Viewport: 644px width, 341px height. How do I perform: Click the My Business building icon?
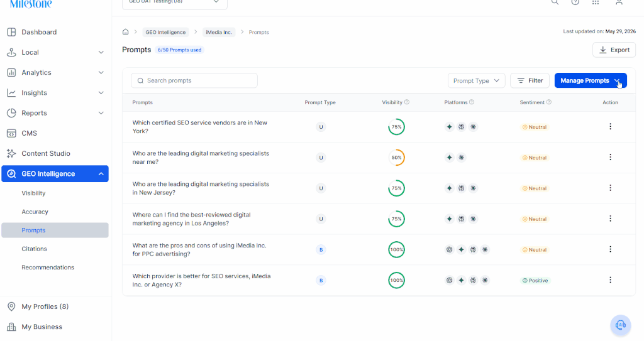tap(11, 327)
